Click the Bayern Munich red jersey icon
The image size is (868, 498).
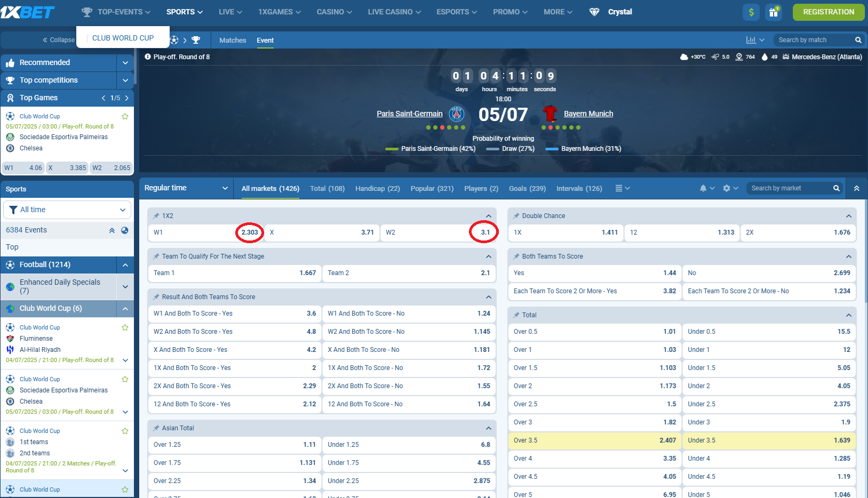(x=550, y=114)
